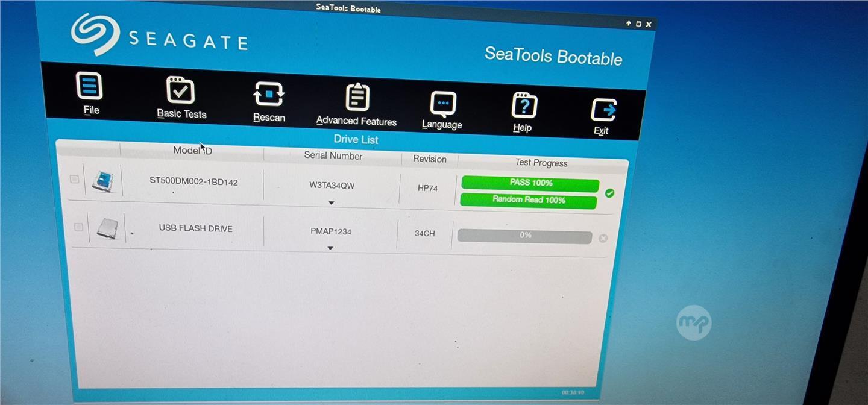
Task: Open the Language speech bubble icon
Action: [443, 103]
